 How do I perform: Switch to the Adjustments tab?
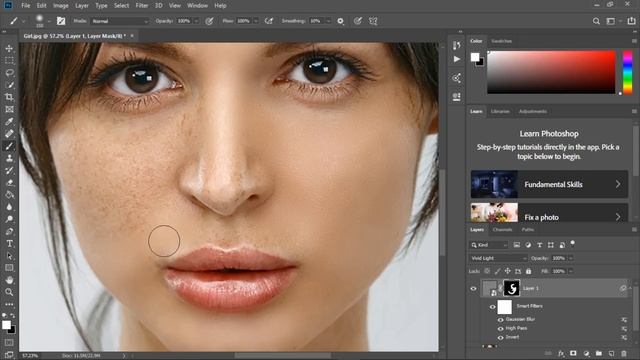pos(533,111)
